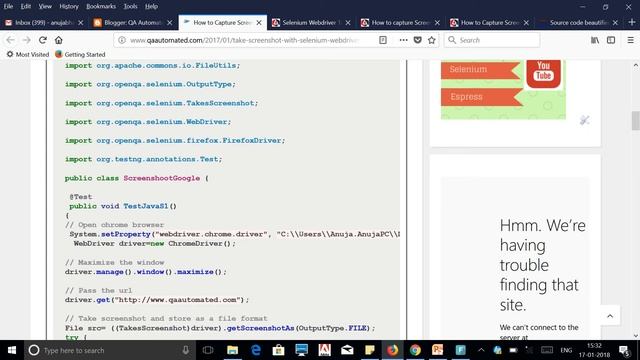The width and height of the screenshot is (640, 360).
Task: Open the Help menu
Action: coord(151,6)
